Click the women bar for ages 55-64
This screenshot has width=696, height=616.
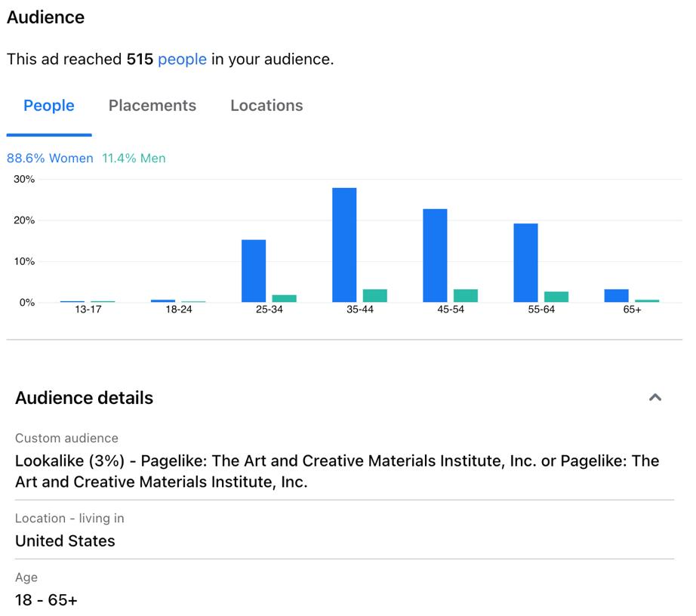click(x=525, y=263)
